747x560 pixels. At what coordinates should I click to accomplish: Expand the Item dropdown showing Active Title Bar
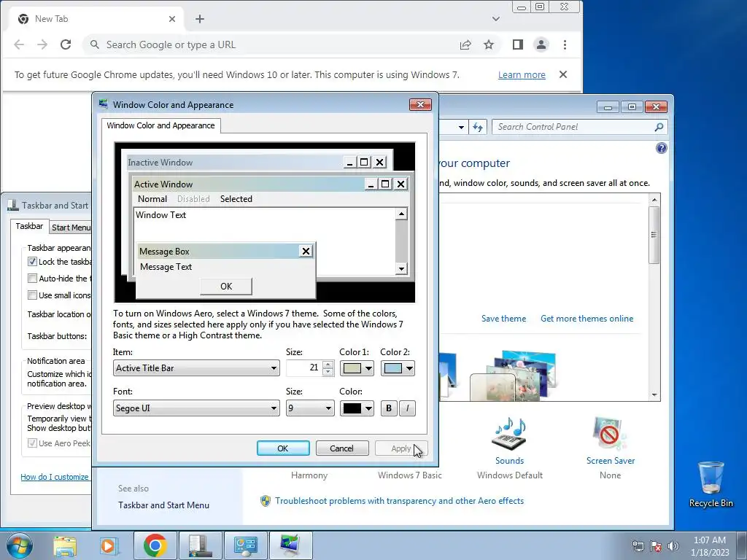click(x=196, y=368)
